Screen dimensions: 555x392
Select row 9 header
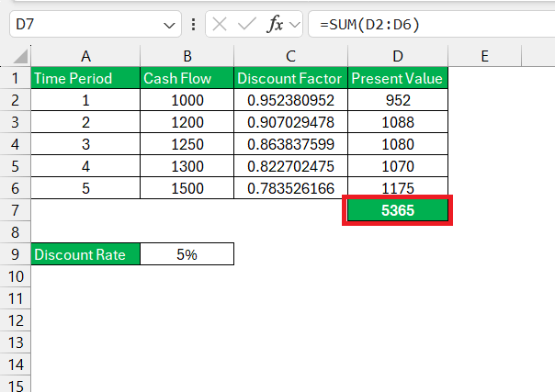[16, 254]
